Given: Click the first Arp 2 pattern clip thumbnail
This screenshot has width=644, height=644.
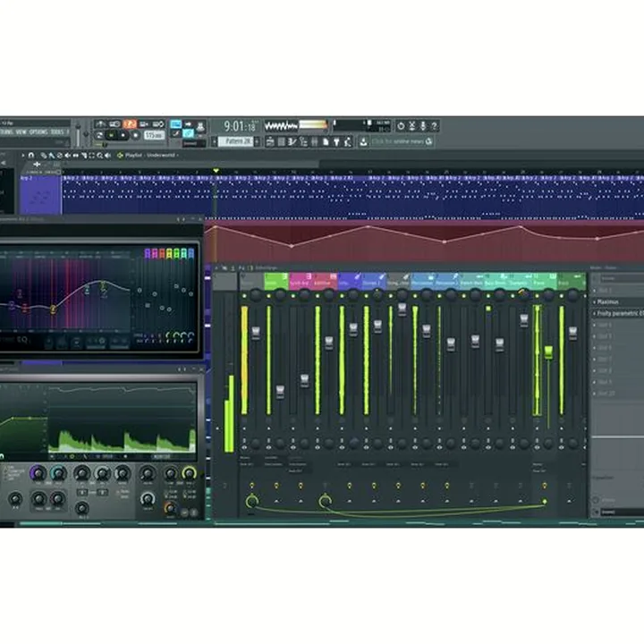Looking at the screenshot, I should coord(40,196).
